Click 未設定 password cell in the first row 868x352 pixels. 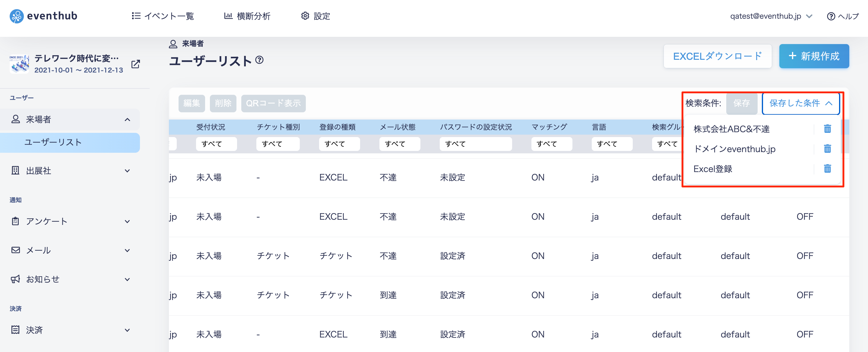tap(452, 177)
